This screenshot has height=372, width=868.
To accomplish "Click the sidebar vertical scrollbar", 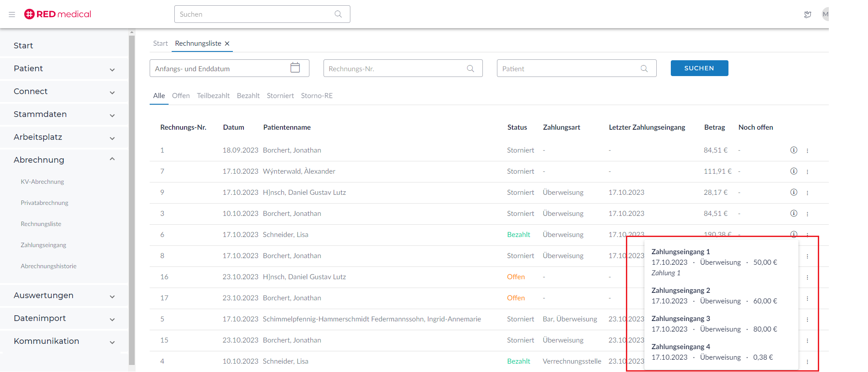I will tap(132, 198).
